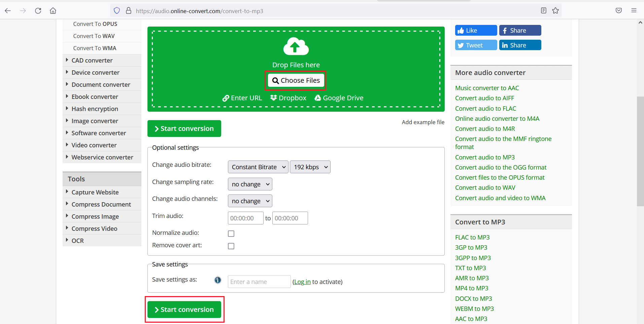Click the Choose Files button
The width and height of the screenshot is (644, 324).
click(x=296, y=80)
